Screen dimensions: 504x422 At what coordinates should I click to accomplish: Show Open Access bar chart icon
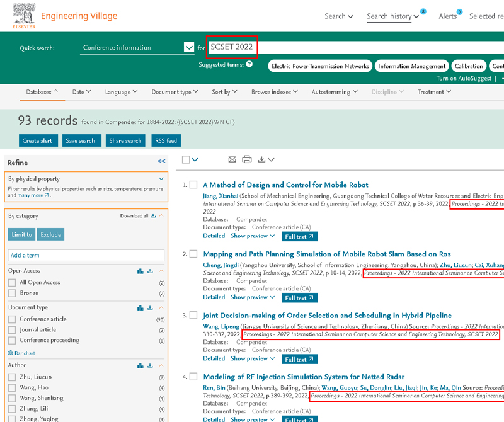point(140,271)
